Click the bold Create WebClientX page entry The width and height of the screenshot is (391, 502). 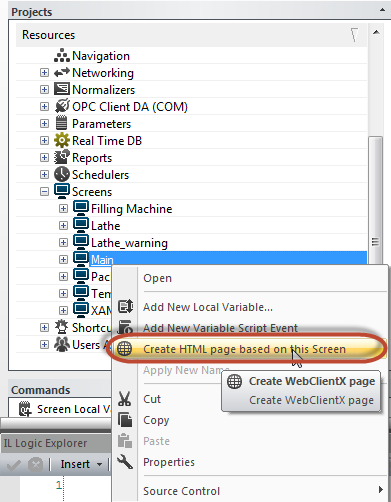tap(312, 381)
